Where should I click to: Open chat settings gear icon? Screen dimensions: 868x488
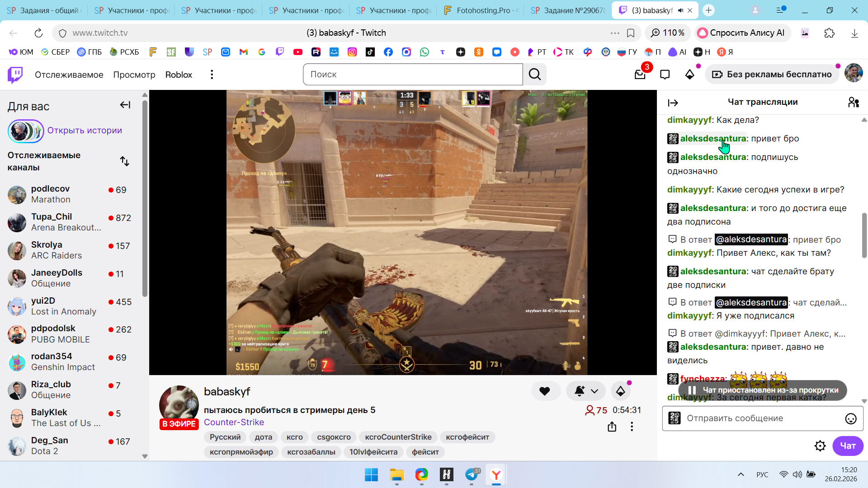pyautogui.click(x=820, y=446)
